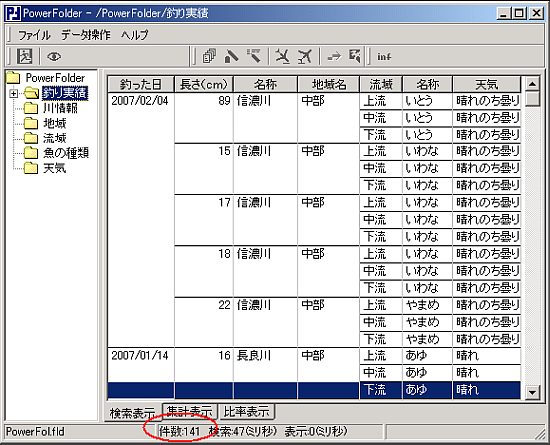
Task: Click the eye view icon in toolbar
Action: 54,56
